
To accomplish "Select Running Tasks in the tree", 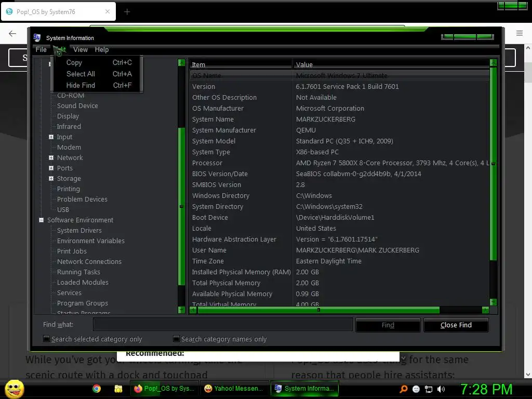I will [x=79, y=272].
